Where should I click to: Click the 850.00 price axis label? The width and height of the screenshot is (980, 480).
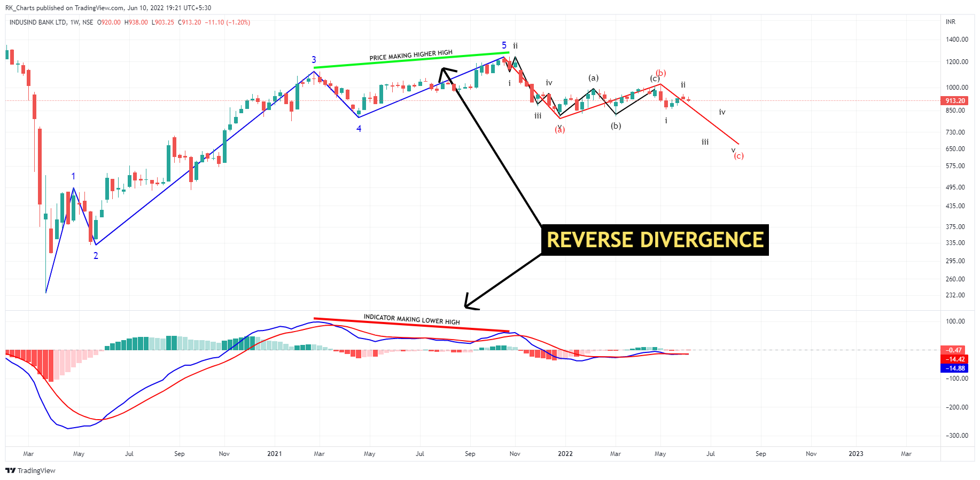pos(955,111)
